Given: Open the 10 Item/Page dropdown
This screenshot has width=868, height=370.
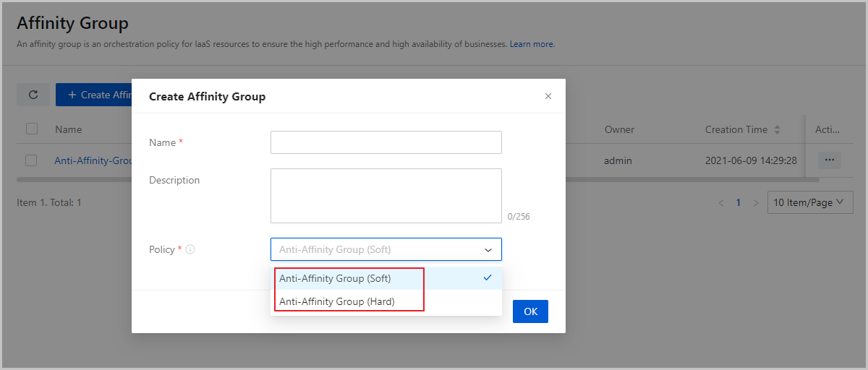Looking at the screenshot, I should click(808, 203).
